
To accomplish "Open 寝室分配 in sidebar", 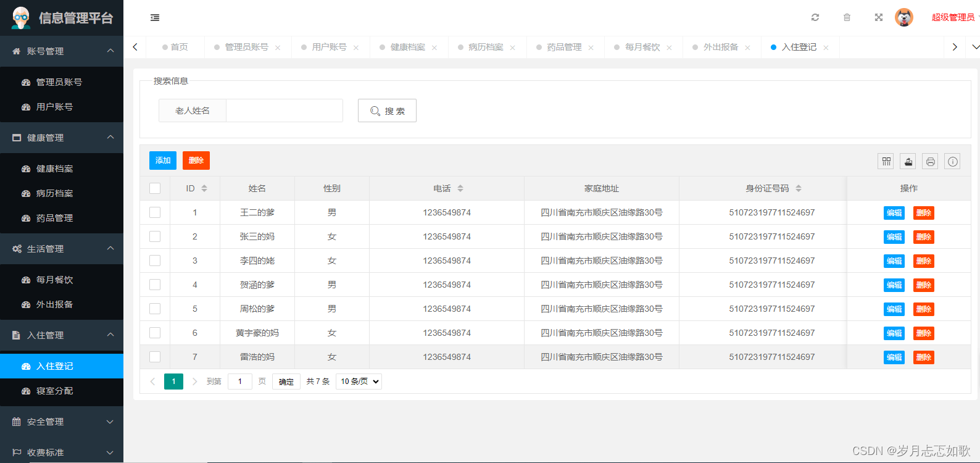I will 62,391.
